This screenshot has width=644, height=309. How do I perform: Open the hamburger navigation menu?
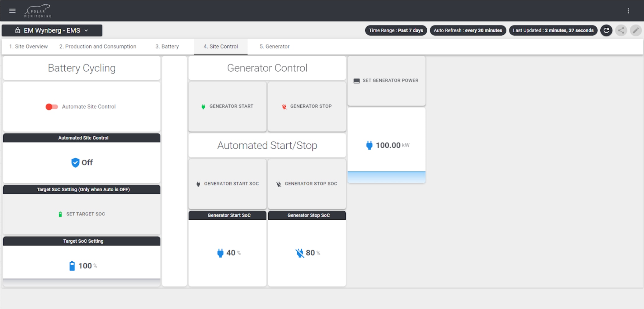12,11
